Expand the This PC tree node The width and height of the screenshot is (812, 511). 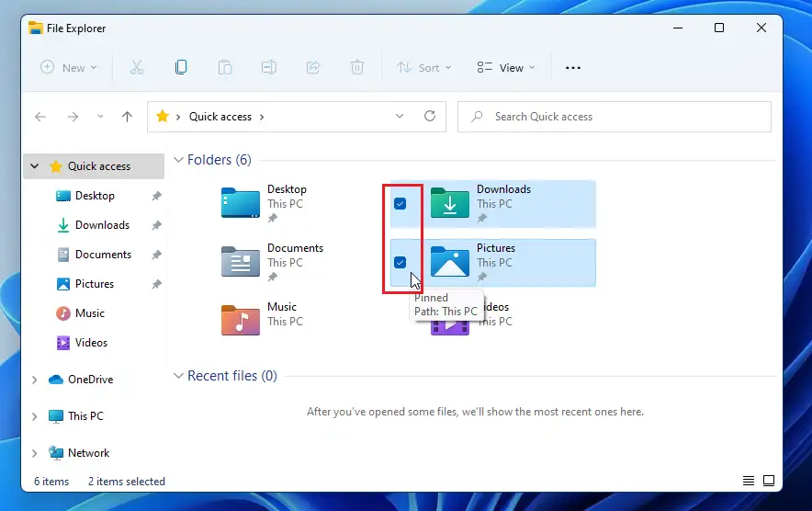tap(35, 416)
